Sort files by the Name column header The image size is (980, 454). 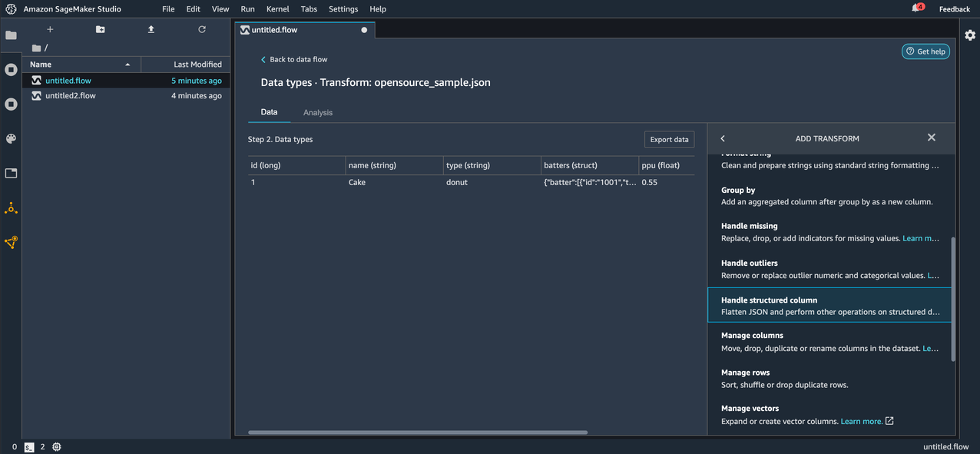pos(81,65)
